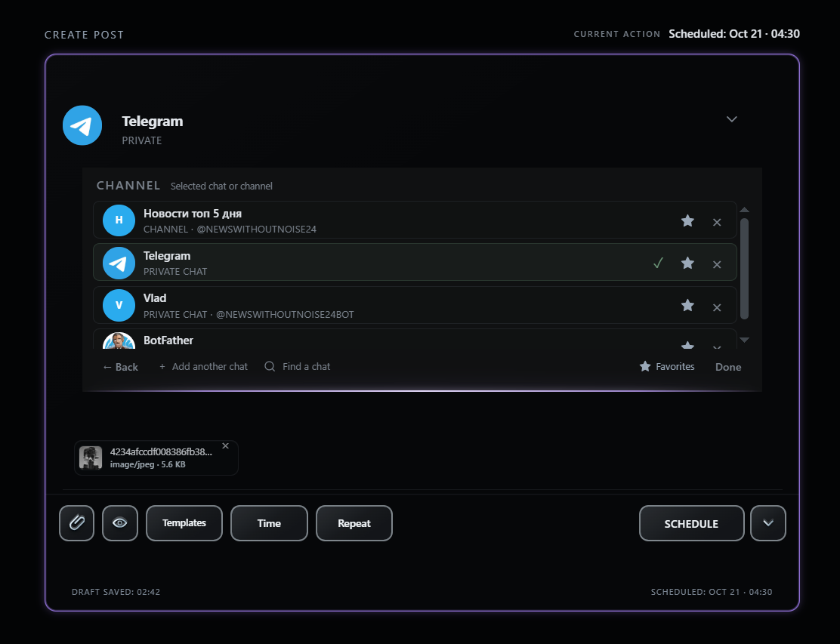This screenshot has width=840, height=644.
Task: Click the DRAFT SAVED: 02:42 status
Action: click(116, 592)
